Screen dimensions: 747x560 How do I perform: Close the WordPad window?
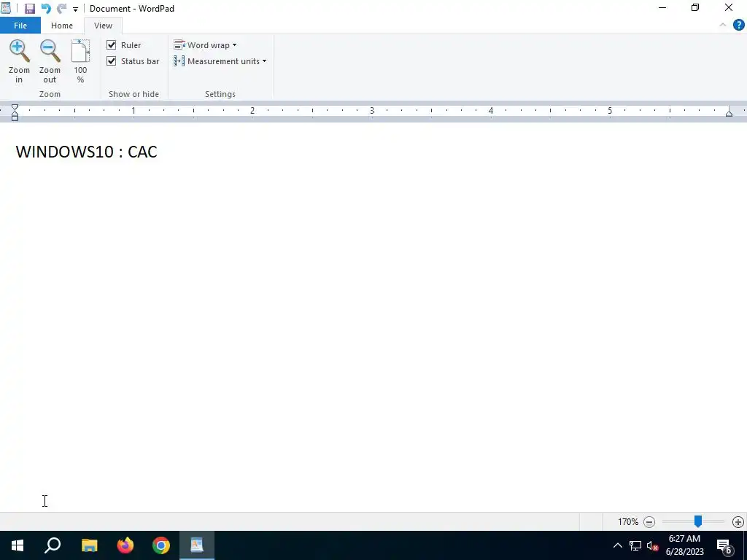pyautogui.click(x=729, y=7)
